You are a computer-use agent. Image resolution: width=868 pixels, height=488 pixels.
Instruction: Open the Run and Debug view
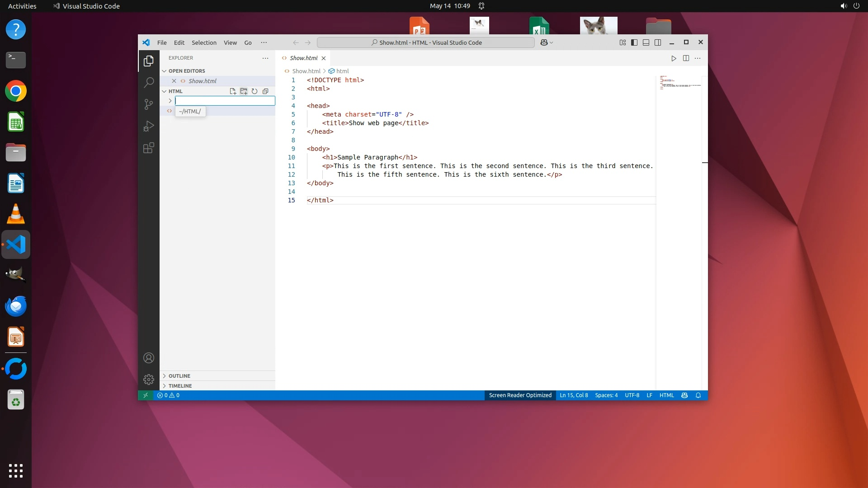[149, 126]
